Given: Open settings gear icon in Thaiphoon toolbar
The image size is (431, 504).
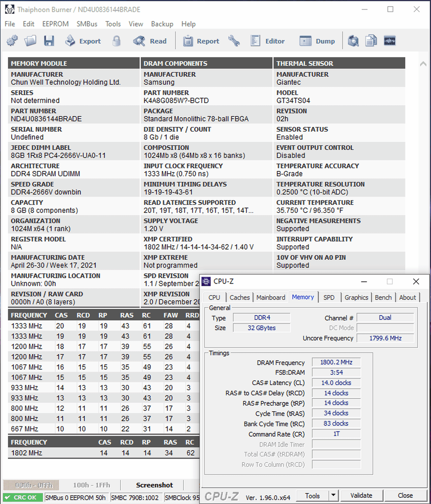Looking at the screenshot, I should [12, 41].
